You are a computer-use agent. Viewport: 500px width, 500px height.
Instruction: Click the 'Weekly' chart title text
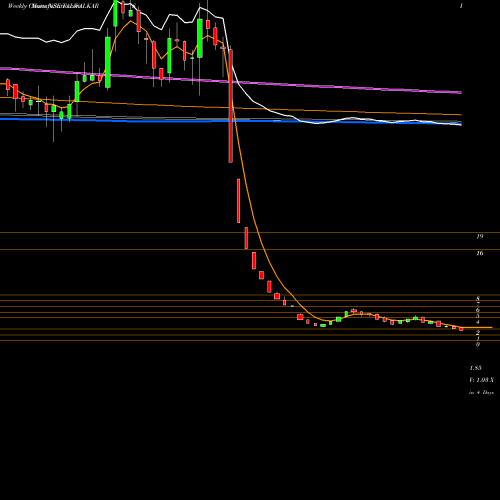coord(17,6)
